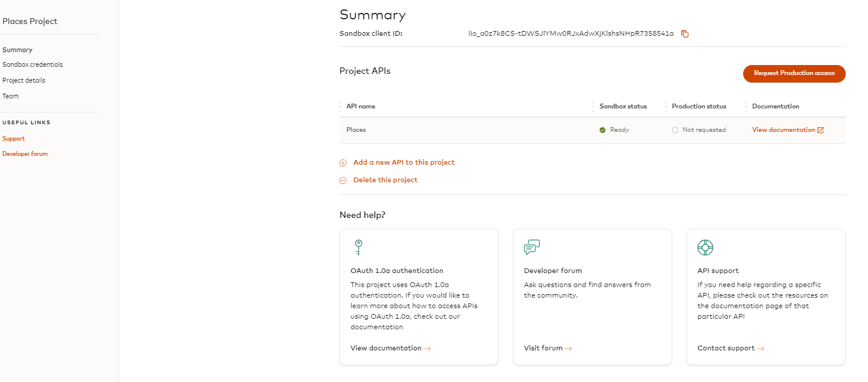Click the Not requested production status indicator
Viewport: 868px width, 382px height.
click(675, 130)
